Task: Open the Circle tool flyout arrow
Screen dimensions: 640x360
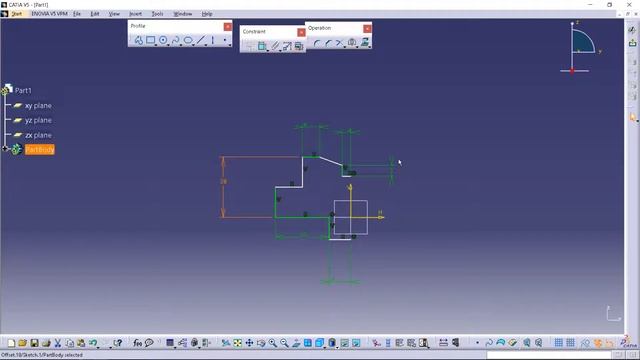Action: click(x=168, y=44)
